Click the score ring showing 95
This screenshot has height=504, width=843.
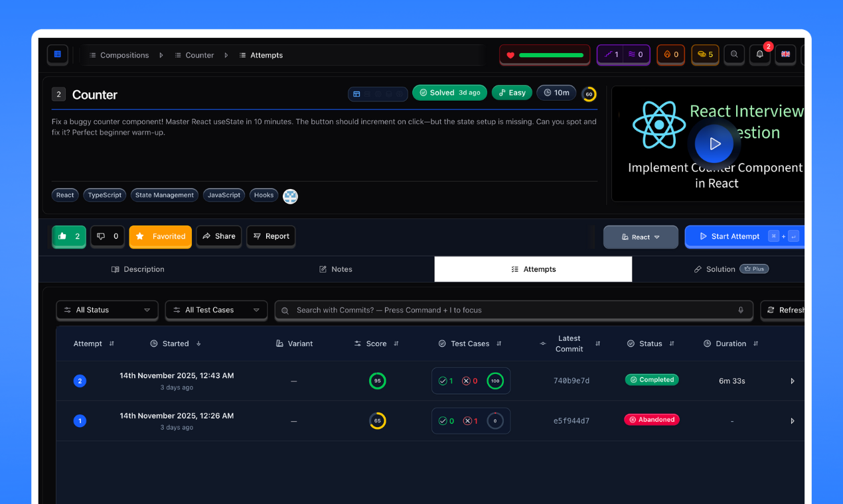pyautogui.click(x=377, y=381)
